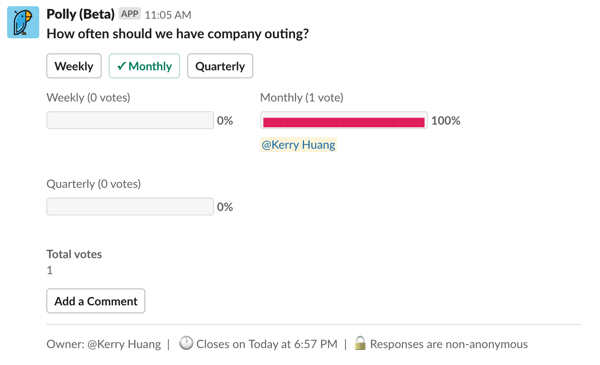Click the Total votes label
Image resolution: width=600 pixels, height=365 pixels.
coord(74,254)
